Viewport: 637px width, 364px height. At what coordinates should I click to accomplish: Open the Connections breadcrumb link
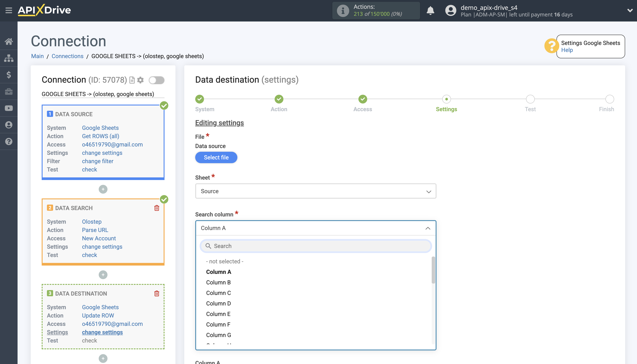click(x=68, y=56)
